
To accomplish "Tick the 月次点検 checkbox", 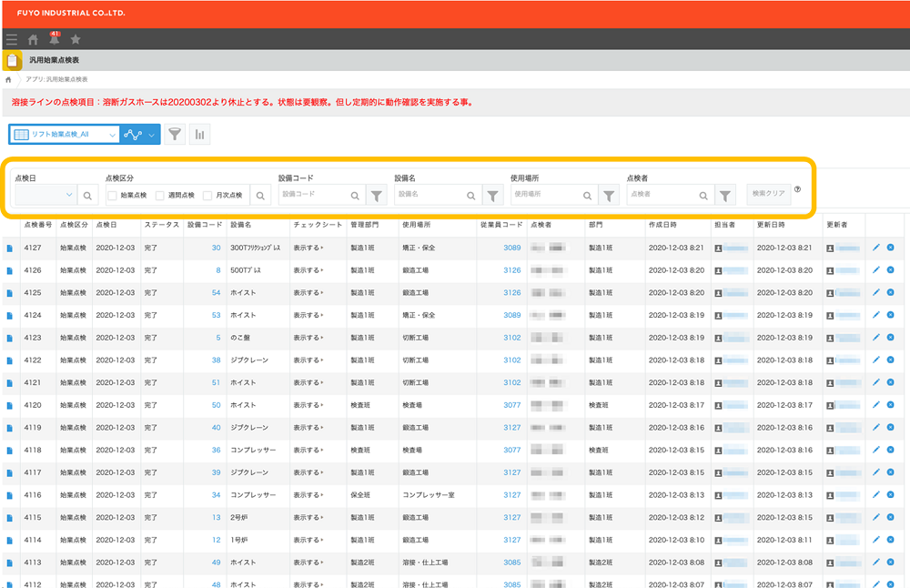I will pyautogui.click(x=207, y=194).
